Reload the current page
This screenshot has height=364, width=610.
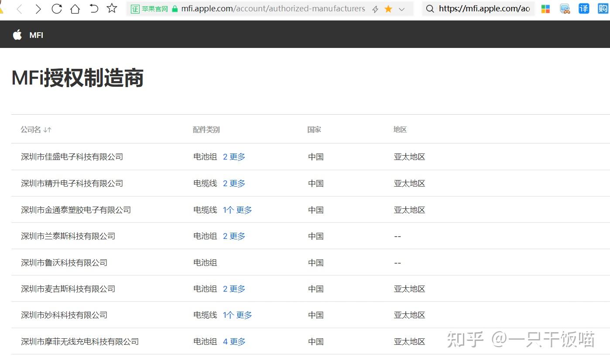pos(57,9)
